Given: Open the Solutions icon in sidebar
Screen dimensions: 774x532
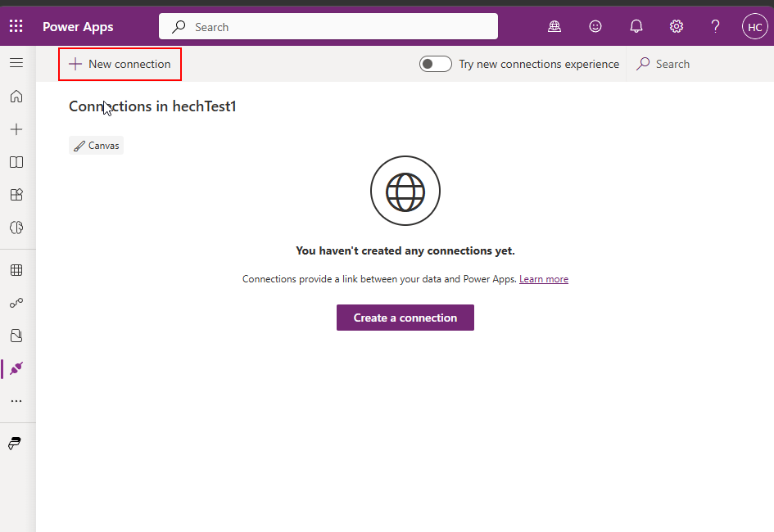Looking at the screenshot, I should click(x=16, y=336).
